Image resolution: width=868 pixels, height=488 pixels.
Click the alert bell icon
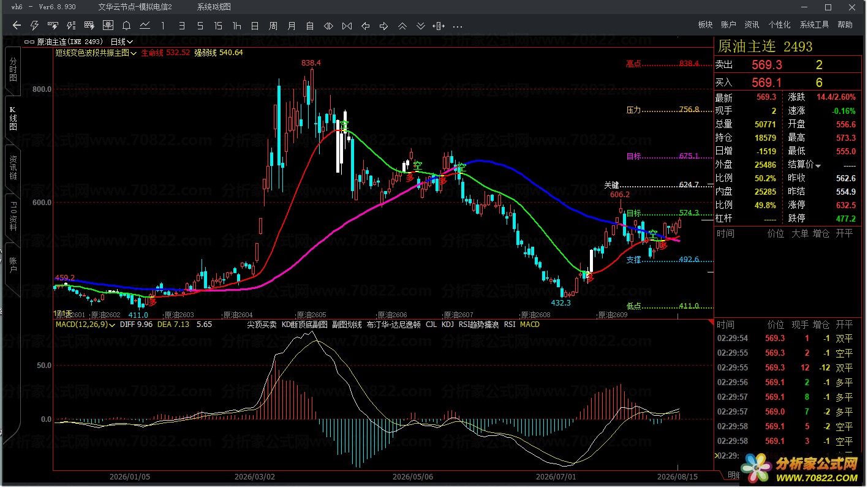(126, 26)
